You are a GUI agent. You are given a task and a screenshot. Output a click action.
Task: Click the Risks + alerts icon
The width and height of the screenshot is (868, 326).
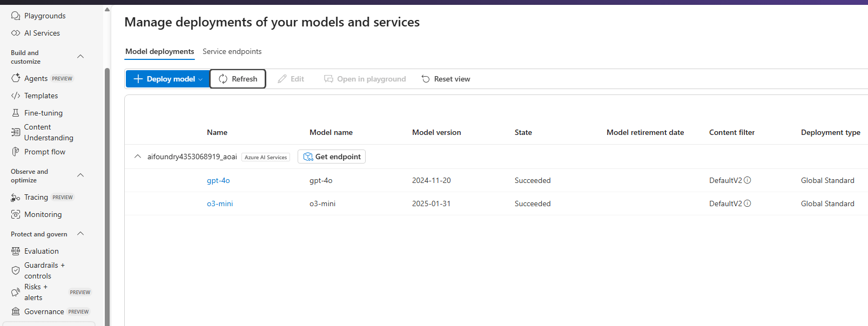tap(16, 292)
